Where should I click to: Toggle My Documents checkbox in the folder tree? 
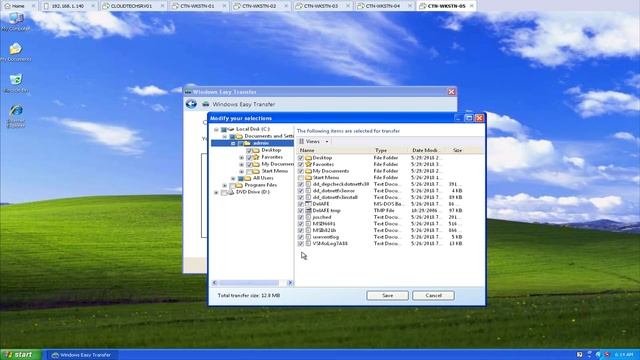(249, 164)
